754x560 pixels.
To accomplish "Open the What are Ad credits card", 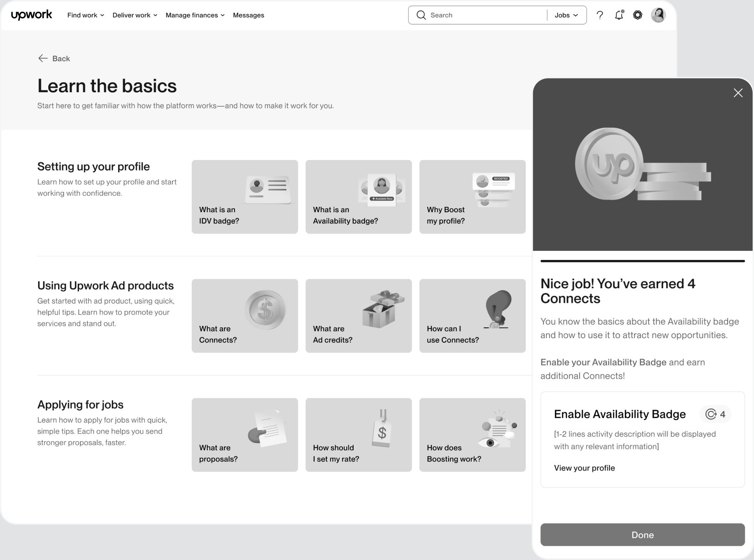I will (359, 316).
